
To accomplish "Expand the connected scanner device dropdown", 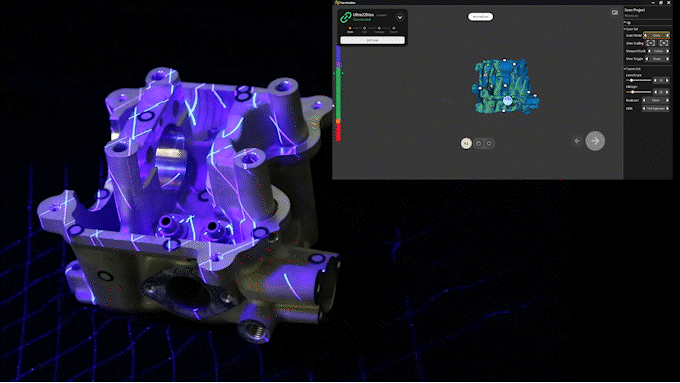I will (400, 17).
